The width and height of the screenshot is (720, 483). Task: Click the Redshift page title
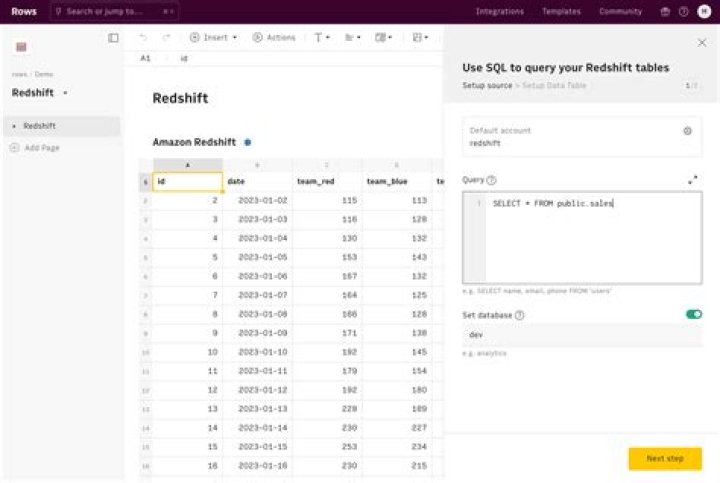180,98
